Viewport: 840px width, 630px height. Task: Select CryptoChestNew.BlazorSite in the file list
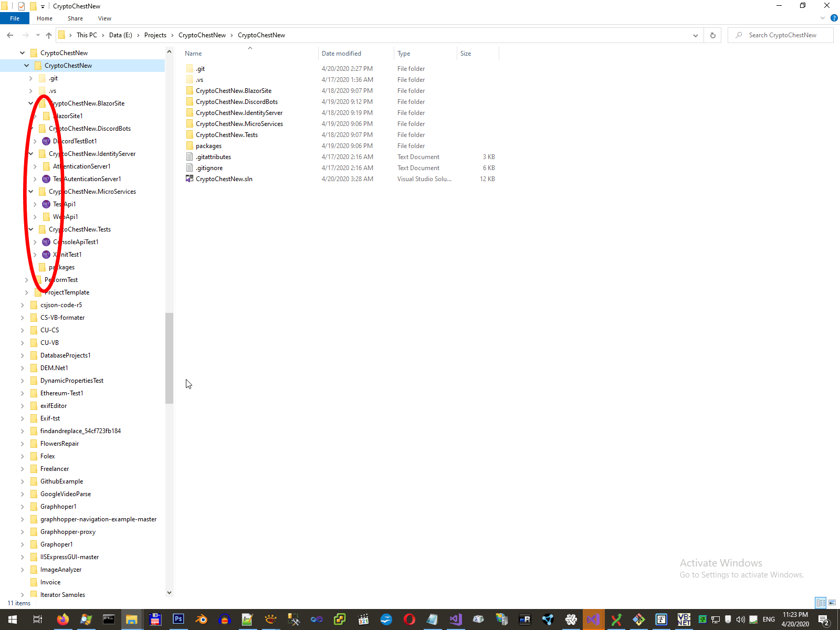234,91
